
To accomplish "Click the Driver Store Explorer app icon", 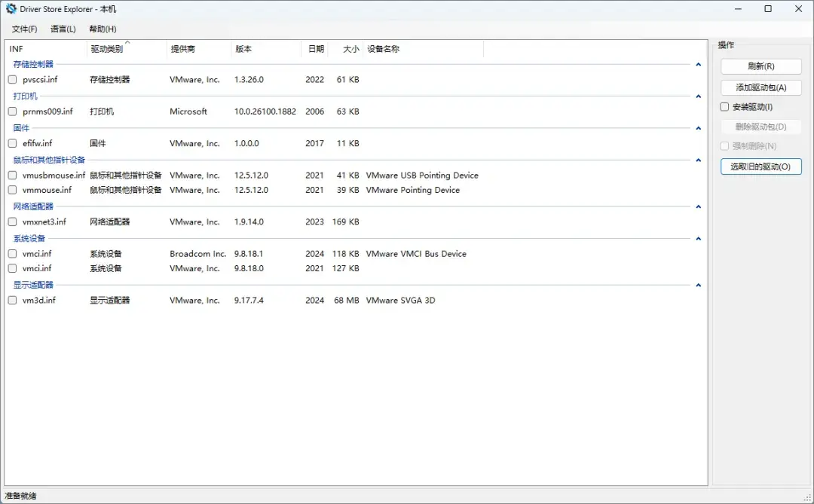I will point(11,9).
